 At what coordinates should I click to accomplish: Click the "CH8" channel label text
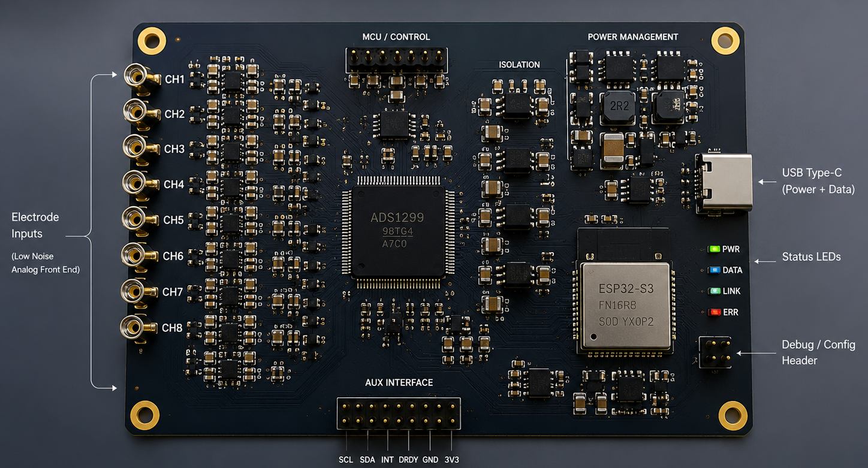172,328
